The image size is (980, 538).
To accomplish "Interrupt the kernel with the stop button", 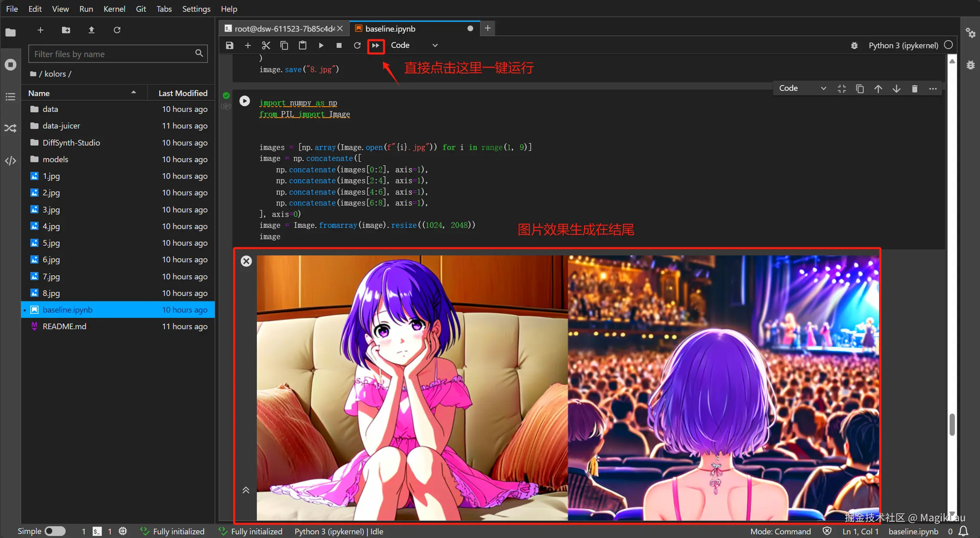I will click(x=339, y=45).
